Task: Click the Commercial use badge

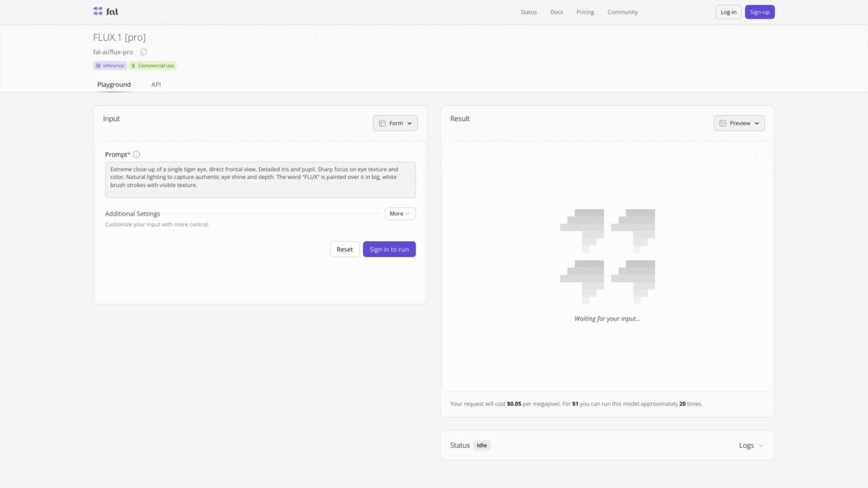Action: (152, 65)
